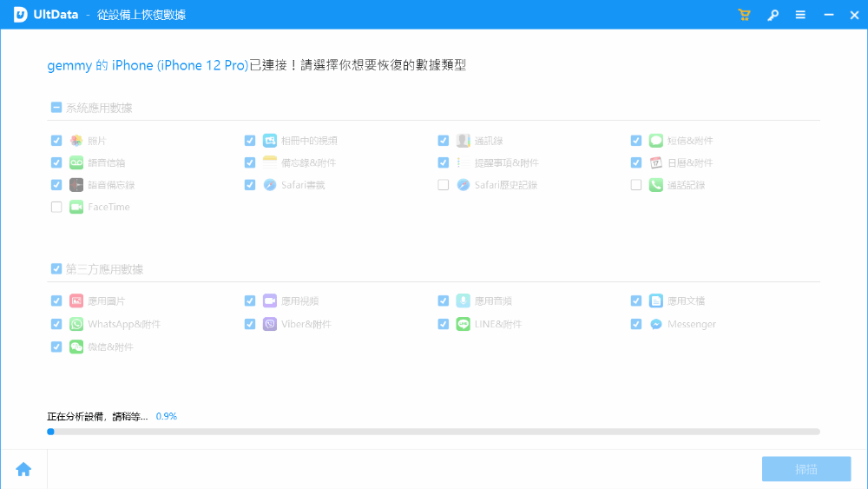Click the Viber&附件 icon
The width and height of the screenshot is (868, 489).
coord(270,324)
